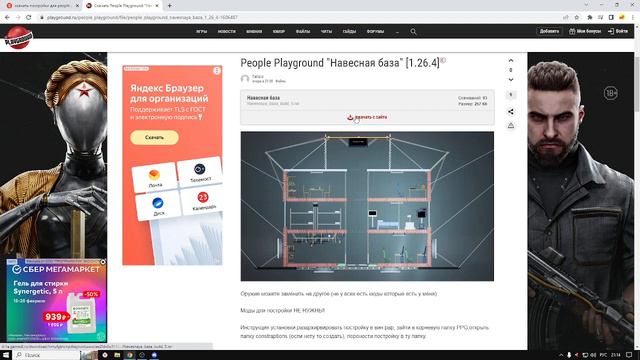Click the browser forward arrow
Viewport: 640px width, 360px height.
(x=18, y=18)
